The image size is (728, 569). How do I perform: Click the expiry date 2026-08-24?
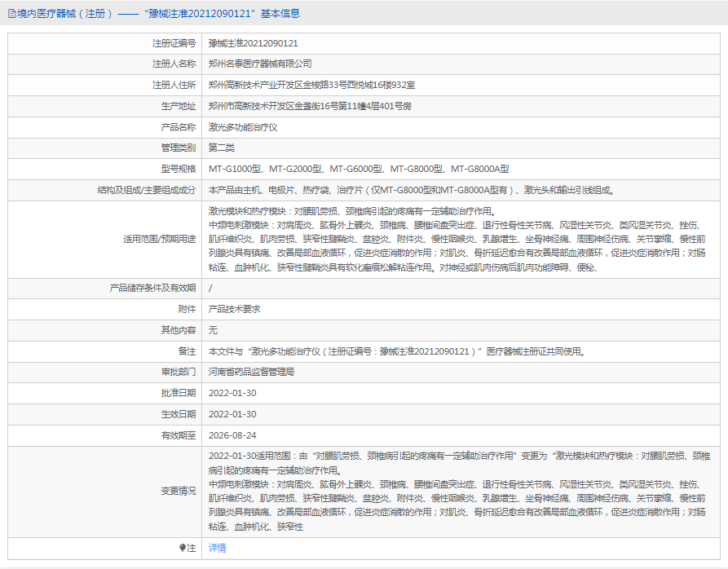(232, 435)
